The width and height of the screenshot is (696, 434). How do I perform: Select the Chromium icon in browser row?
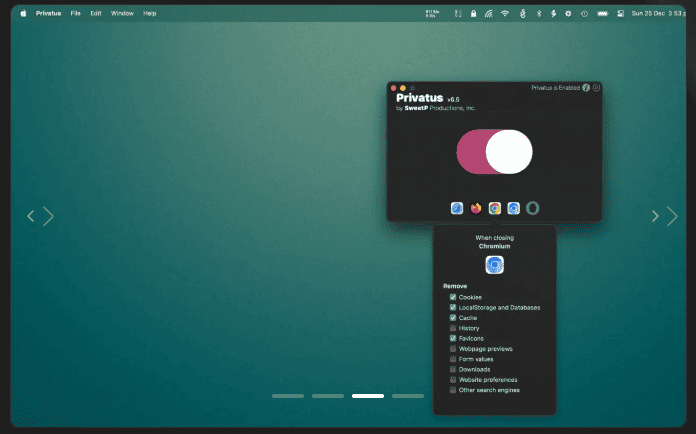tap(514, 208)
